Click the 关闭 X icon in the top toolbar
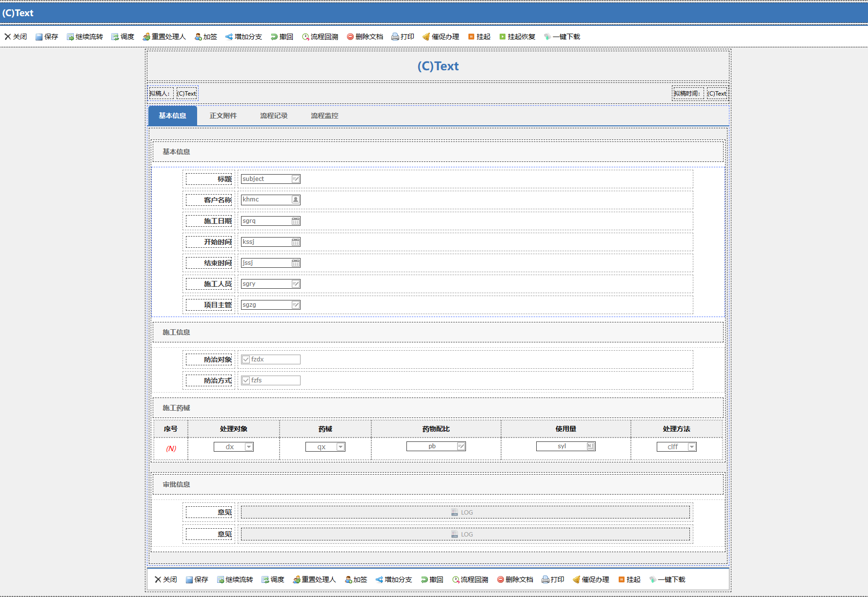This screenshot has width=868, height=597. 8,37
